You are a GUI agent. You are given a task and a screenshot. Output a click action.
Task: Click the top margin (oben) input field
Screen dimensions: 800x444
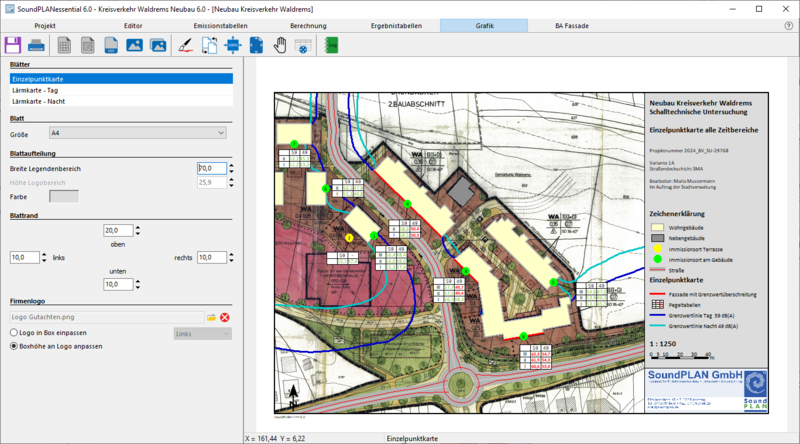(x=118, y=230)
